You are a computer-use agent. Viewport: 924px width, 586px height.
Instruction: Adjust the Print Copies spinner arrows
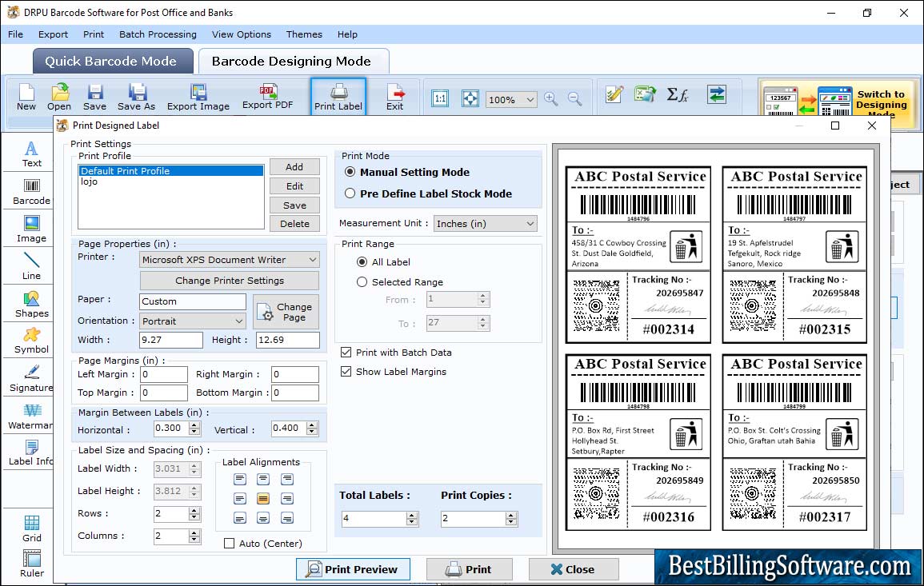[x=511, y=519]
